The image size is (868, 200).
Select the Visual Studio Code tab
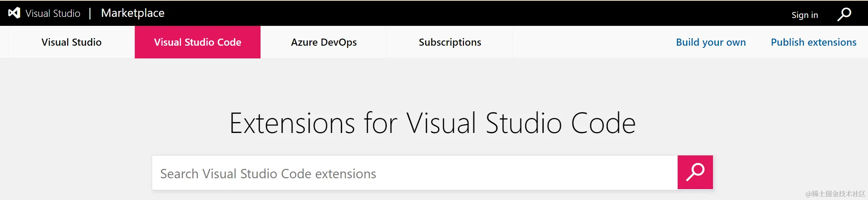197,42
